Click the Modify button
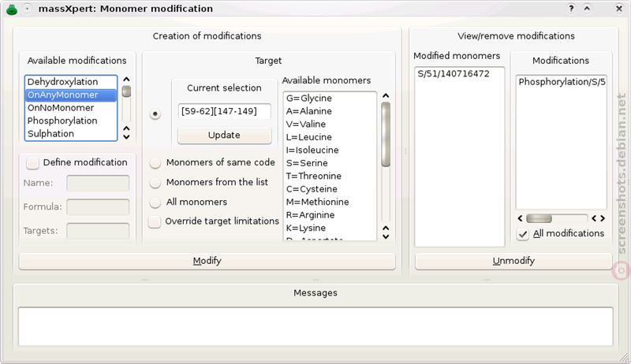The image size is (631, 364). [x=207, y=261]
